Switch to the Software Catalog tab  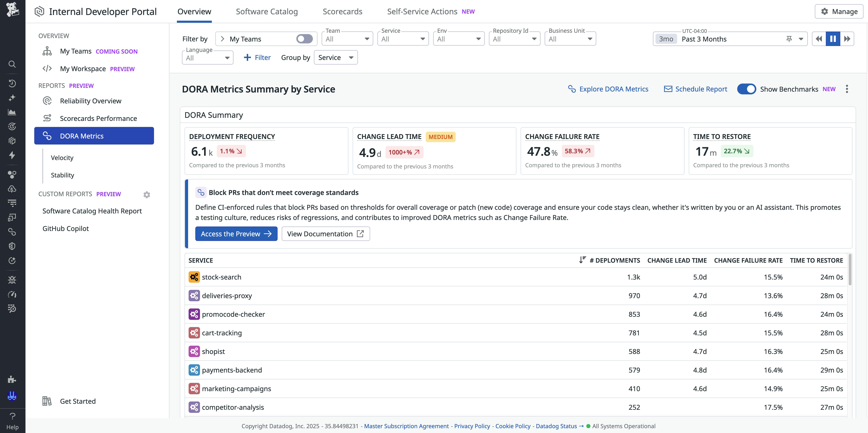267,11
